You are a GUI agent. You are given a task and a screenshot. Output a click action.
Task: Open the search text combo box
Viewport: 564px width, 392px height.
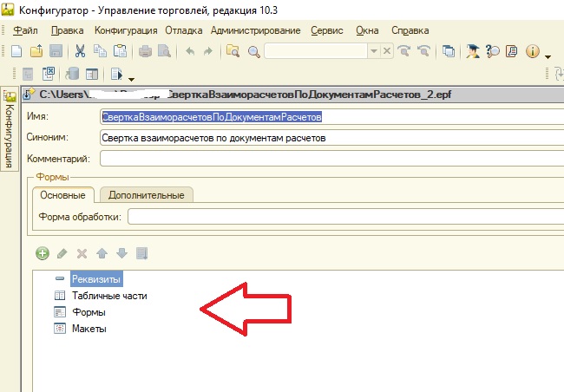pos(316,51)
